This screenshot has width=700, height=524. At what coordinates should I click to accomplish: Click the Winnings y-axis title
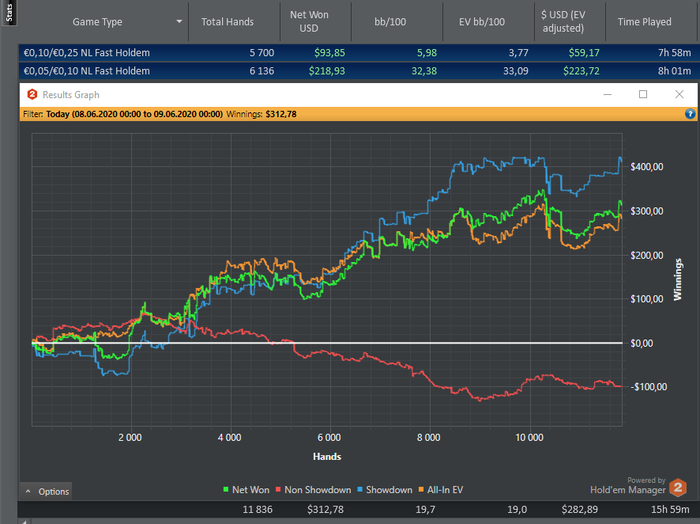[x=678, y=279]
